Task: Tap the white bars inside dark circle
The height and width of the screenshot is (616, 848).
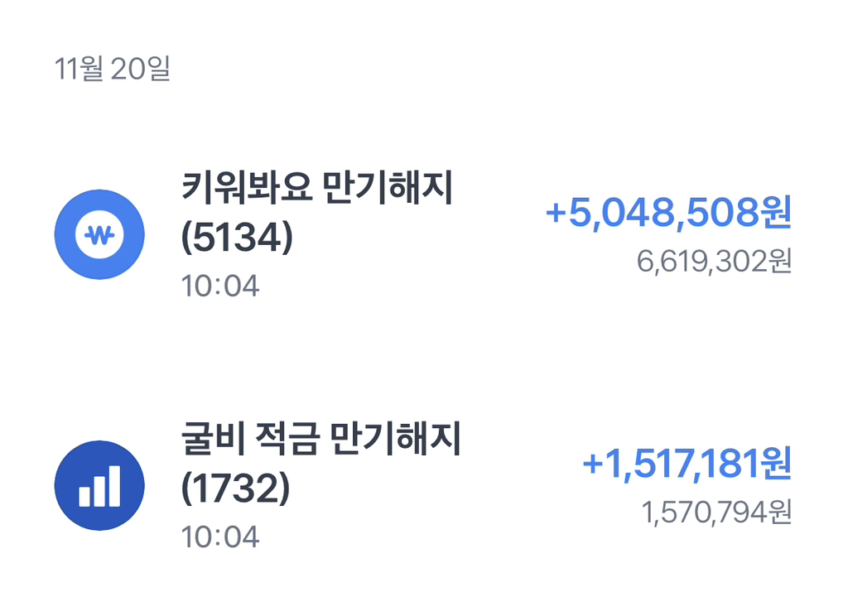Action: click(x=99, y=486)
